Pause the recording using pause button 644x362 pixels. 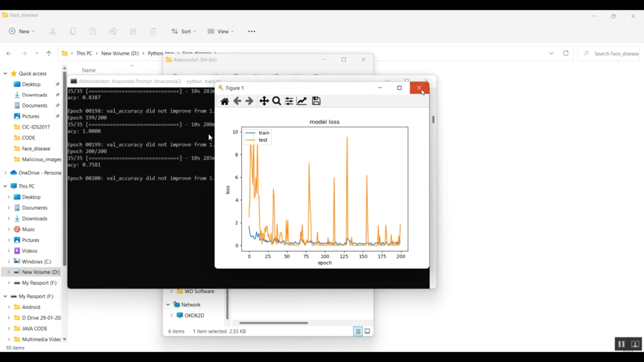click(x=621, y=344)
